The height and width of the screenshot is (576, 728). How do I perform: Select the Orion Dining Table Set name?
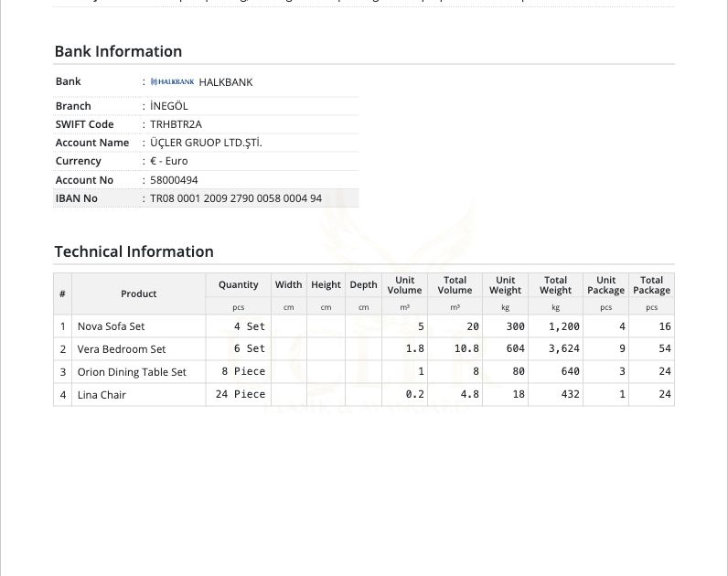tap(132, 372)
